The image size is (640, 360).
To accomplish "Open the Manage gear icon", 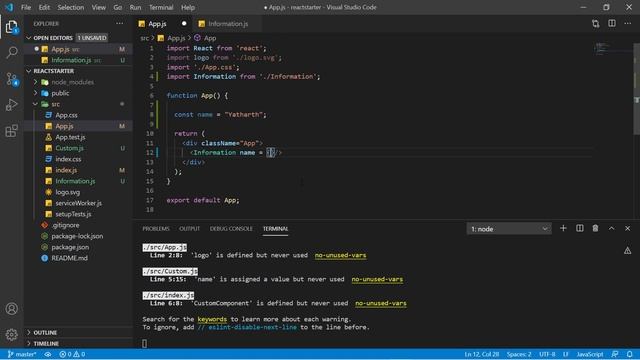I will tap(12, 335).
